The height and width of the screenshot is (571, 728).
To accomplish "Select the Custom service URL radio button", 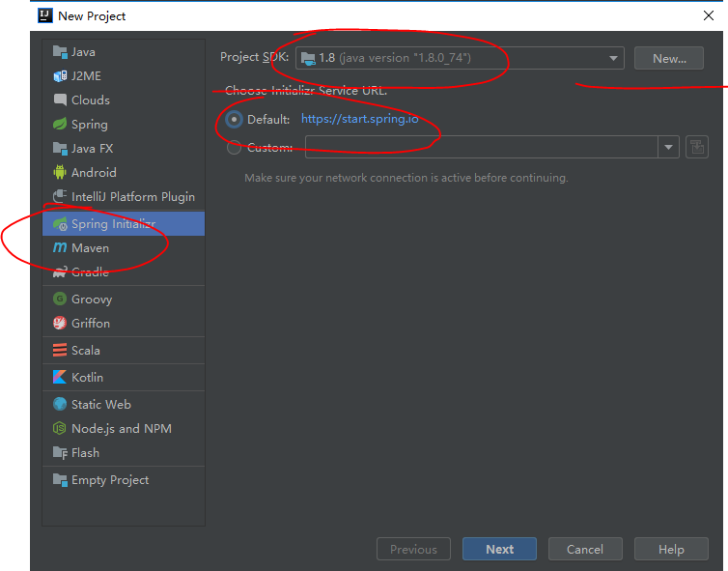I will click(x=234, y=148).
